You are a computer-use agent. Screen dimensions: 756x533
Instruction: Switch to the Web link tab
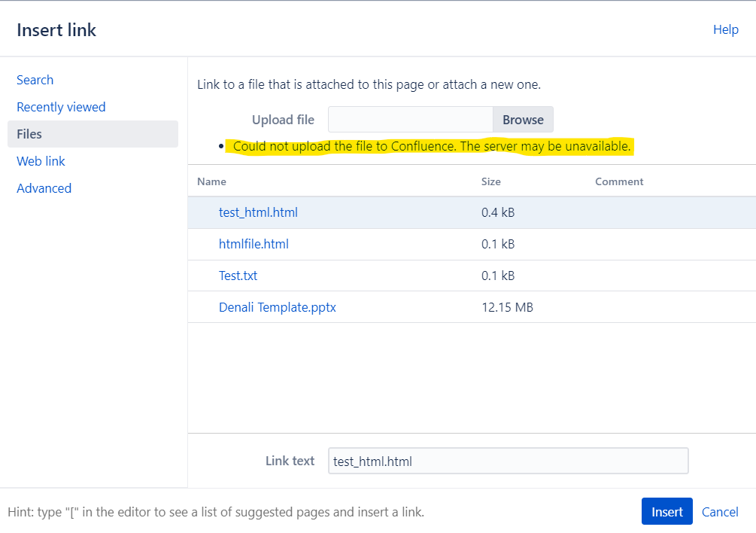(x=41, y=161)
